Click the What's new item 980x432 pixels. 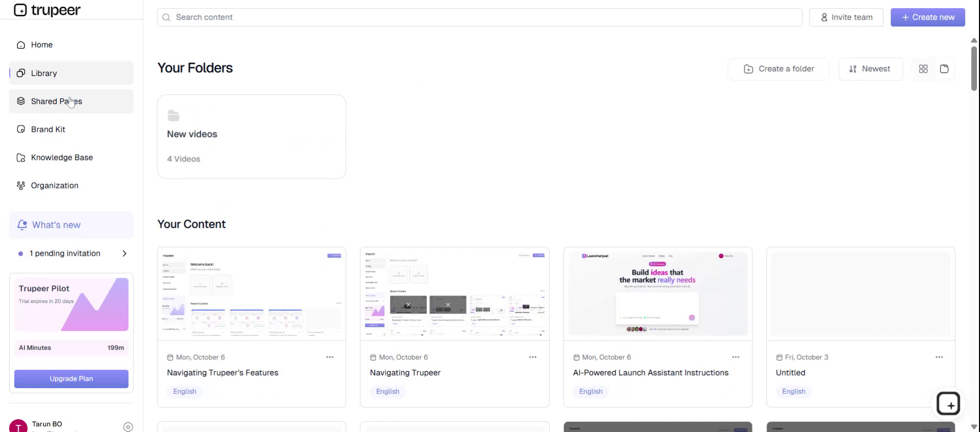coord(71,225)
